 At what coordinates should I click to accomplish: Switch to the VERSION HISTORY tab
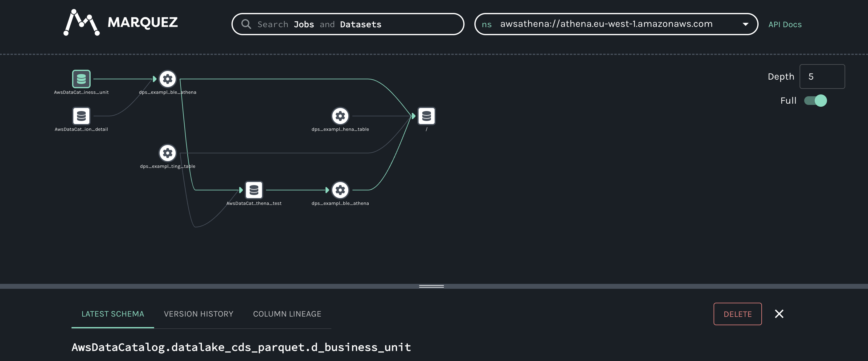[199, 314]
